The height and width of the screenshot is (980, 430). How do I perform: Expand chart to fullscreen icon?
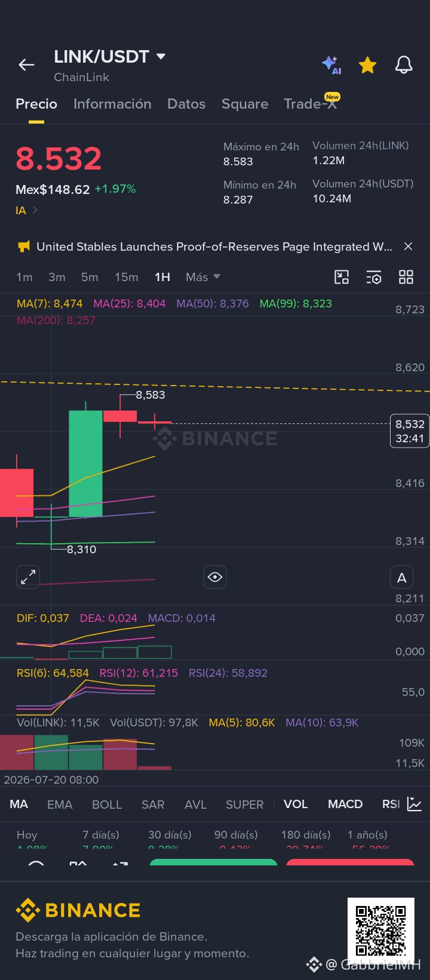point(28,577)
